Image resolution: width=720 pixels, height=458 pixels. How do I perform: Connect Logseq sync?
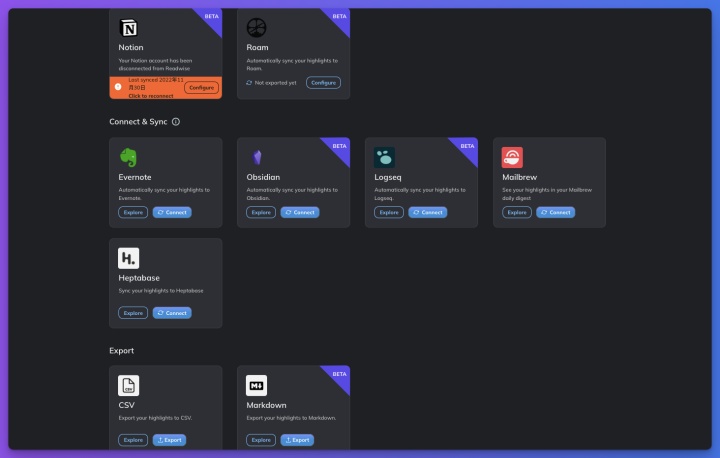point(428,212)
